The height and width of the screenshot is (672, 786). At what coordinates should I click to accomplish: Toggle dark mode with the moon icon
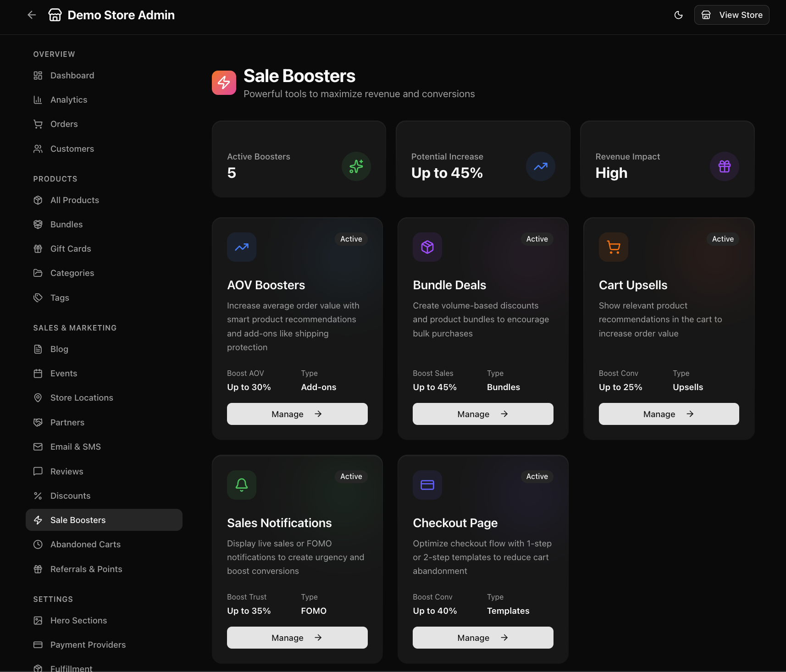coord(679,15)
